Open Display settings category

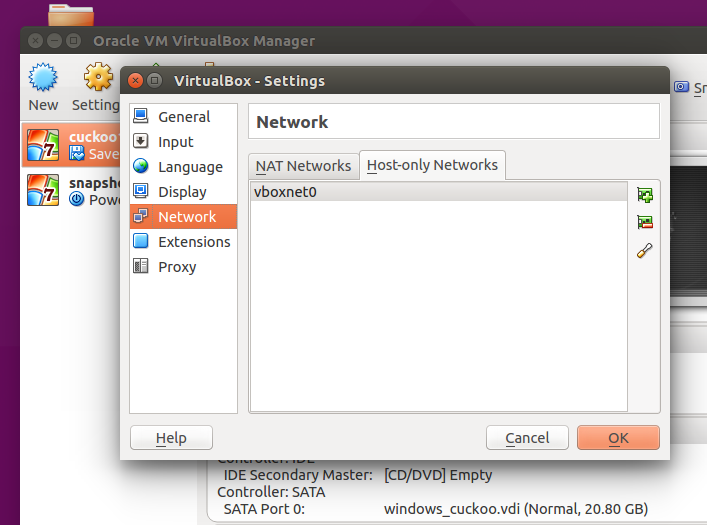pyautogui.click(x=184, y=192)
